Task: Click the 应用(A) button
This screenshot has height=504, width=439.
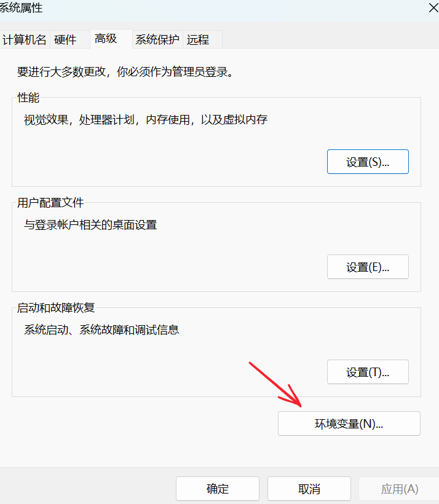Action: click(x=399, y=489)
